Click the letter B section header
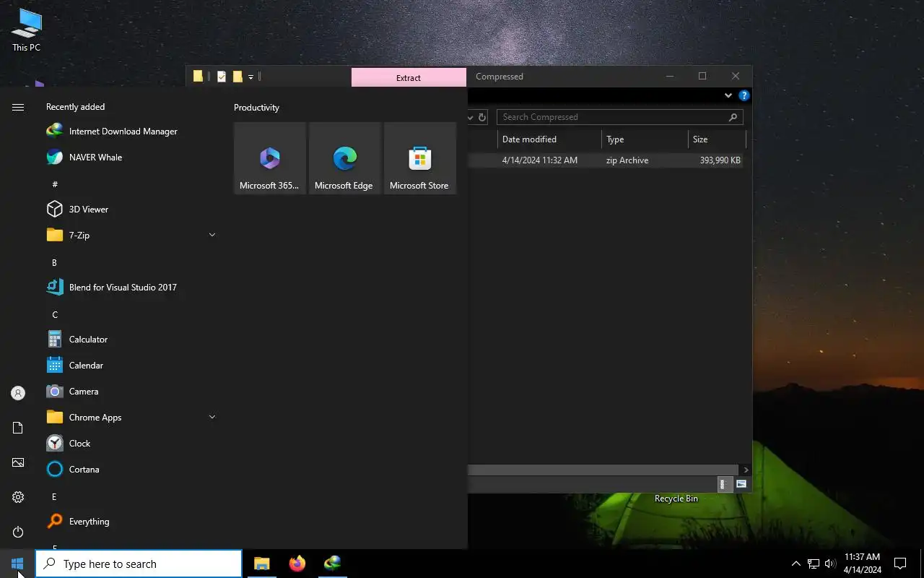This screenshot has height=578, width=924. [x=54, y=262]
